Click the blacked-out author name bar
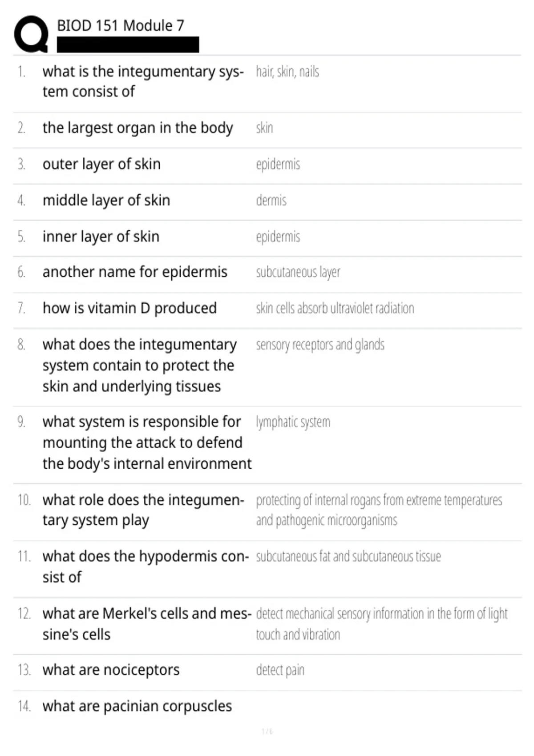Image resolution: width=534 pixels, height=756 pixels. 128,45
